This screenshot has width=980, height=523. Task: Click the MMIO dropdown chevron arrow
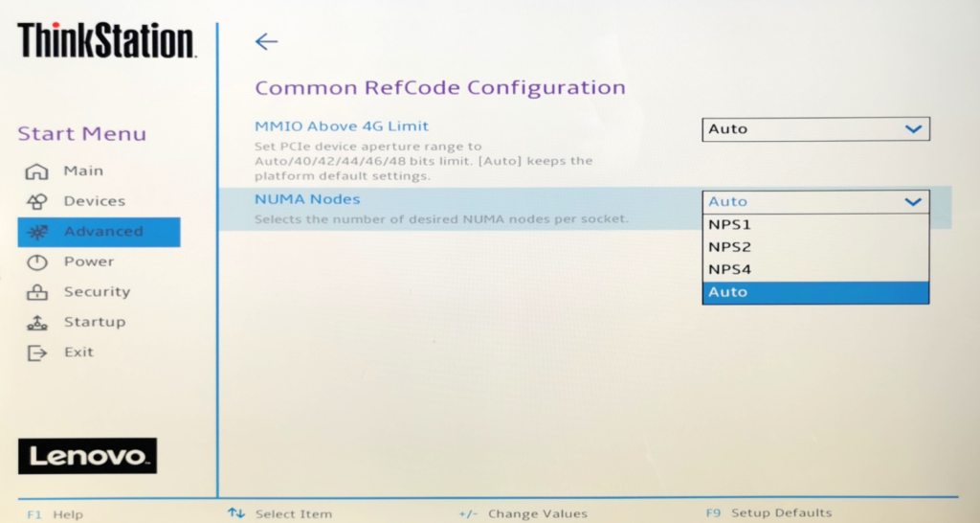click(x=913, y=129)
